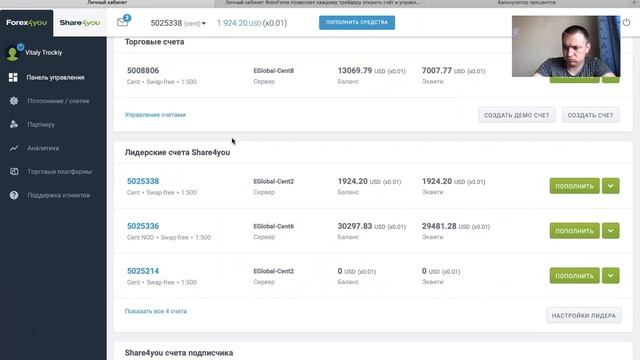Expand the dropdown arrow beside 5025336 Пополнить

(x=610, y=231)
